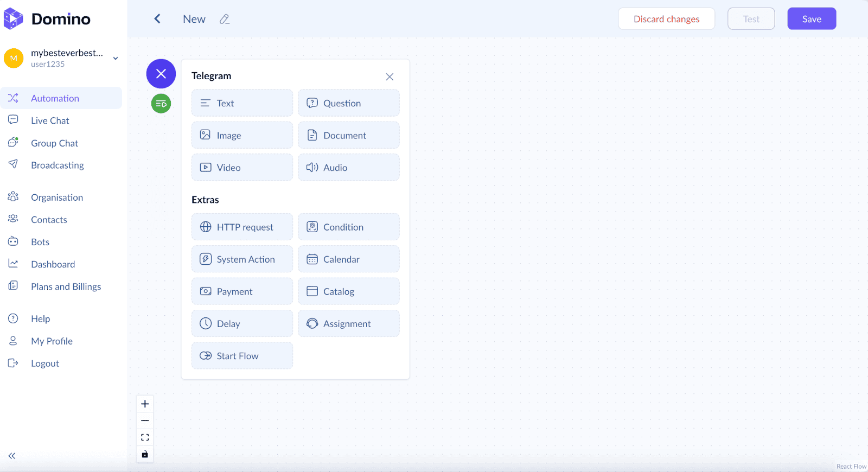Add a Start Flow block
The width and height of the screenshot is (868, 472).
click(x=242, y=356)
